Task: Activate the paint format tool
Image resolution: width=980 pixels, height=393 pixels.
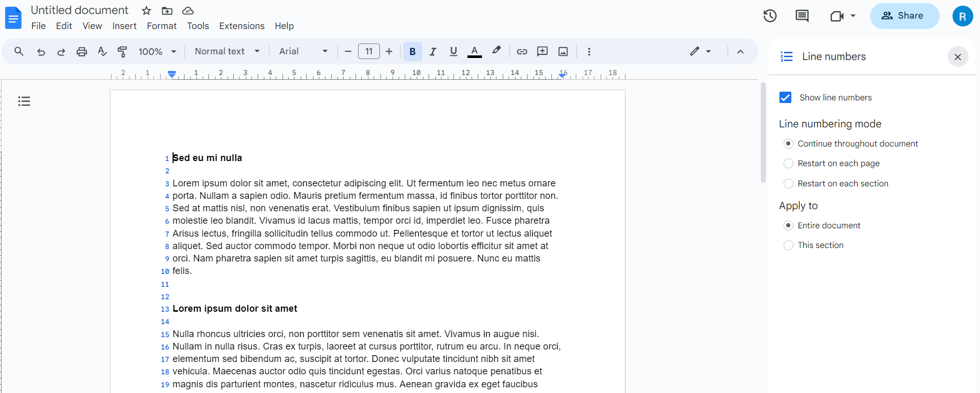Action: pyautogui.click(x=122, y=51)
